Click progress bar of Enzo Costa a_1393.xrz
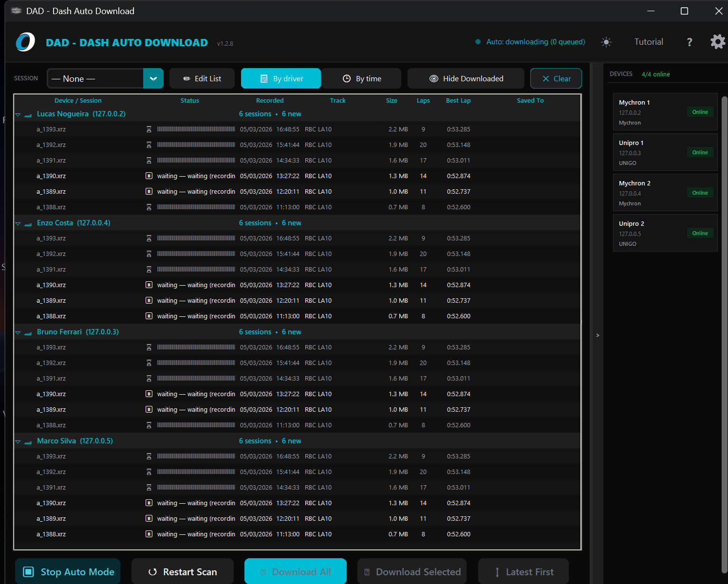The height and width of the screenshot is (584, 728). [x=196, y=238]
